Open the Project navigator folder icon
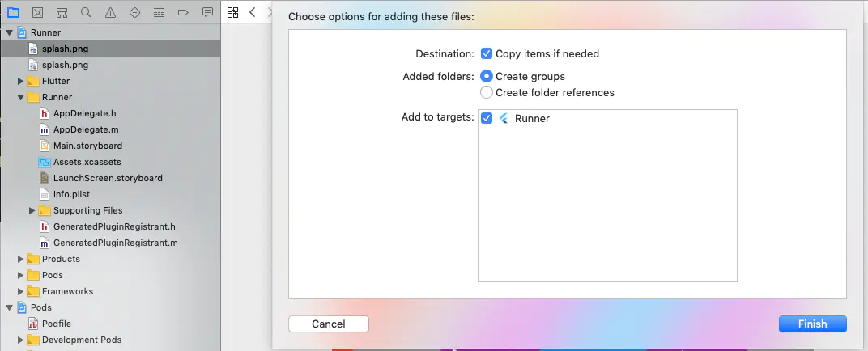The image size is (868, 351). (x=13, y=12)
